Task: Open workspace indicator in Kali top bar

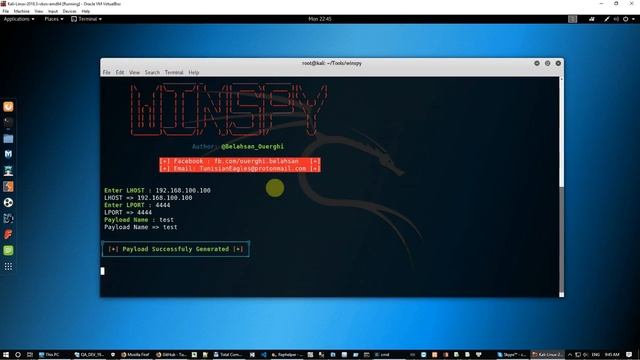Action: point(573,19)
